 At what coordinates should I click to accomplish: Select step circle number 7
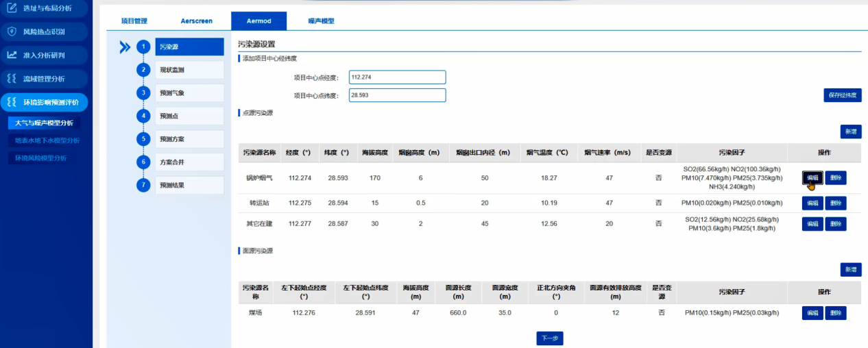click(143, 185)
